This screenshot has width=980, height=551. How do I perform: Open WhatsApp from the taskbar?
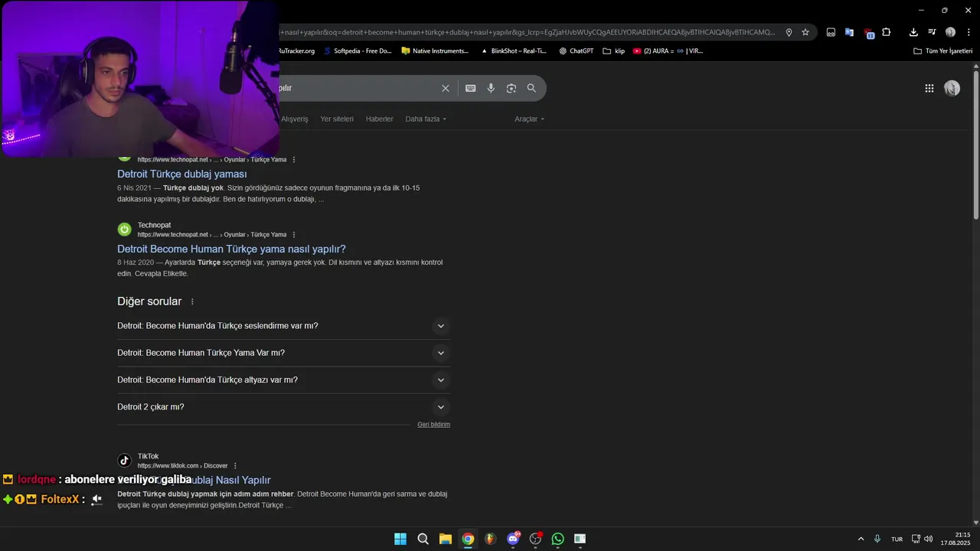click(x=557, y=539)
